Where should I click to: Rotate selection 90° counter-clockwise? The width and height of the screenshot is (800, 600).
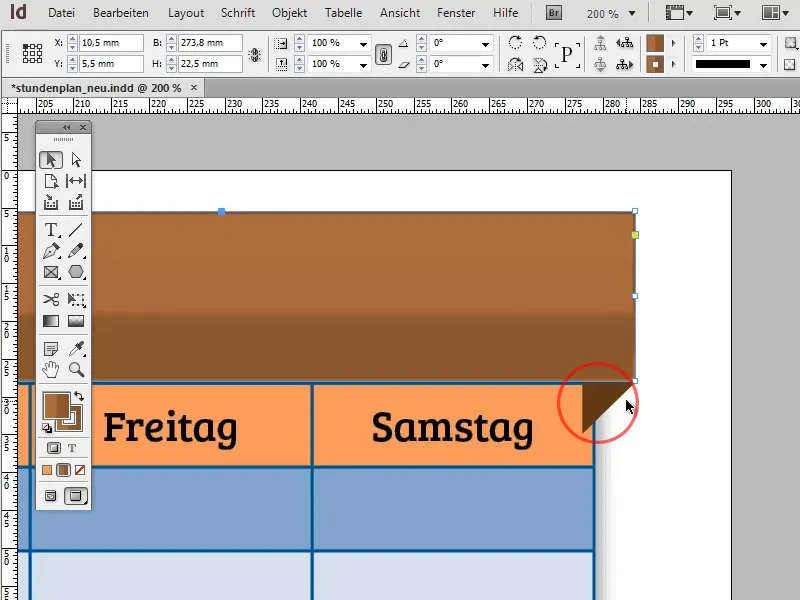tap(539, 43)
